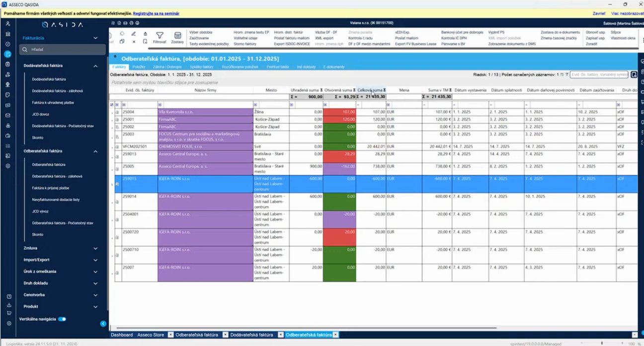Open JCD dovoz in the sidebar
644x346 pixels.
tap(41, 114)
